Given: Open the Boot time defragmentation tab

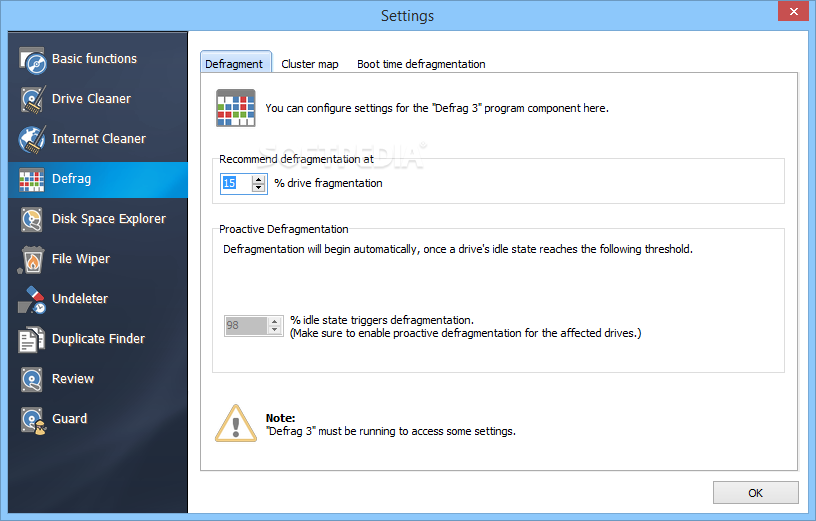Looking at the screenshot, I should 421,64.
